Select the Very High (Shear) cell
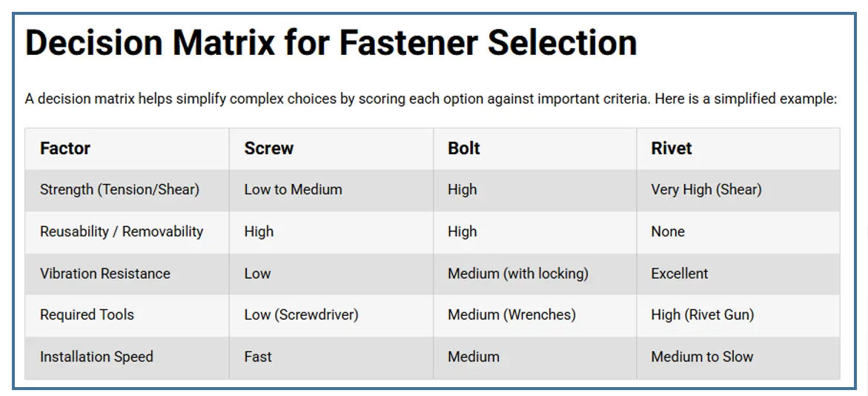 coord(706,190)
